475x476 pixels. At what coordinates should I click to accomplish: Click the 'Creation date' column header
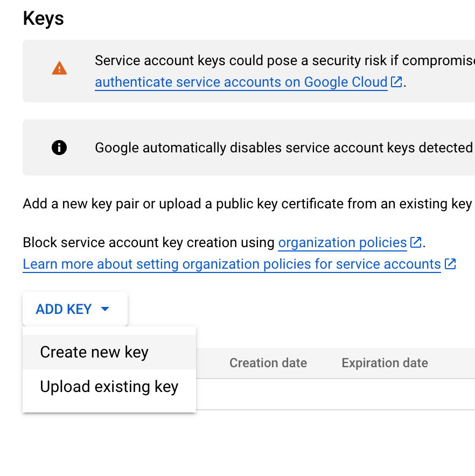[x=268, y=363]
